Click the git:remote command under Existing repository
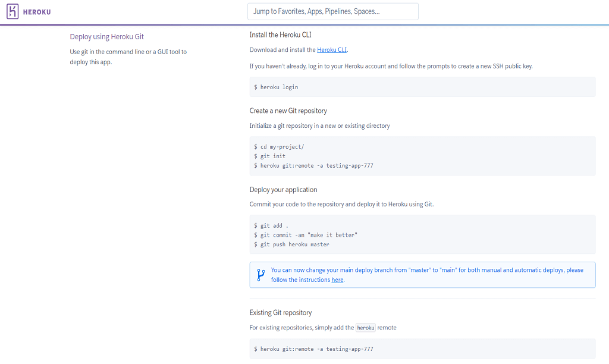 313,349
